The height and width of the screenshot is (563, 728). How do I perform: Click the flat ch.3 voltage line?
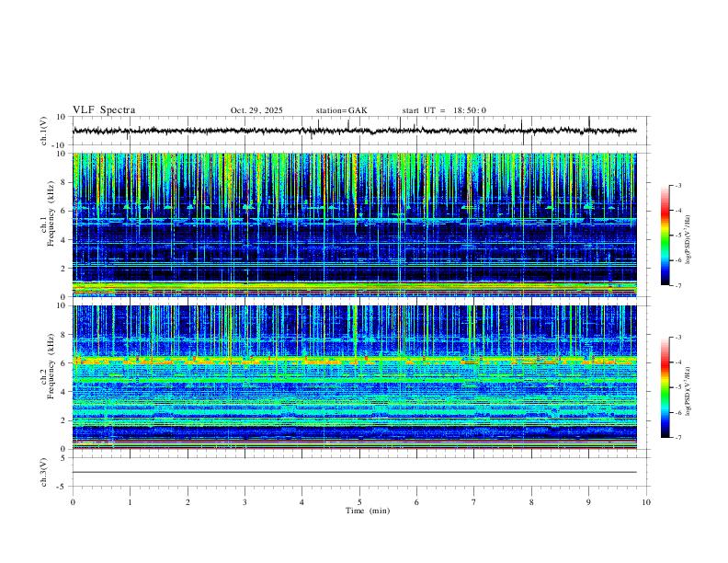355,472
